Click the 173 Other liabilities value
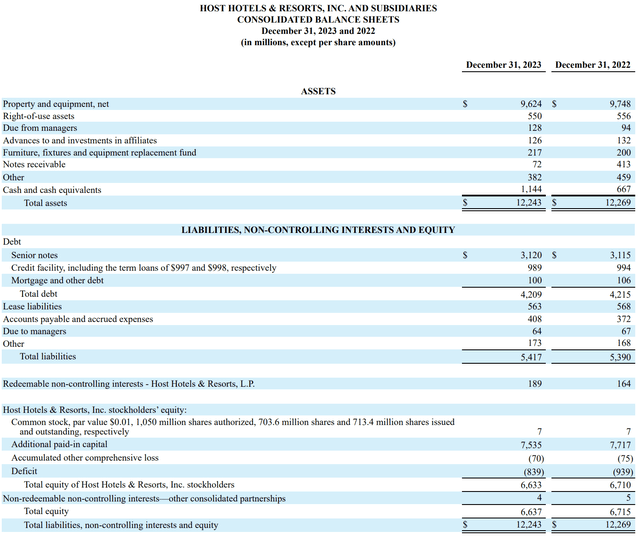640x538 pixels. tap(535, 343)
